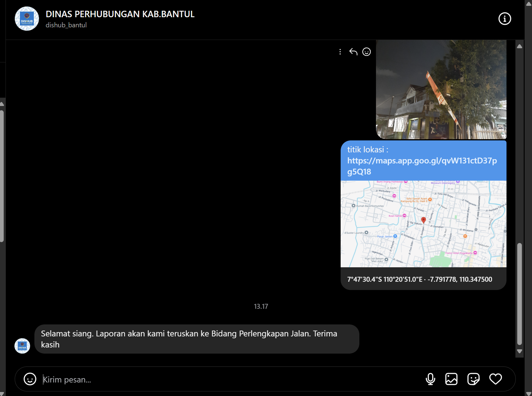The width and height of the screenshot is (532, 396).
Task: Open the sticker picker
Action: coord(473,379)
